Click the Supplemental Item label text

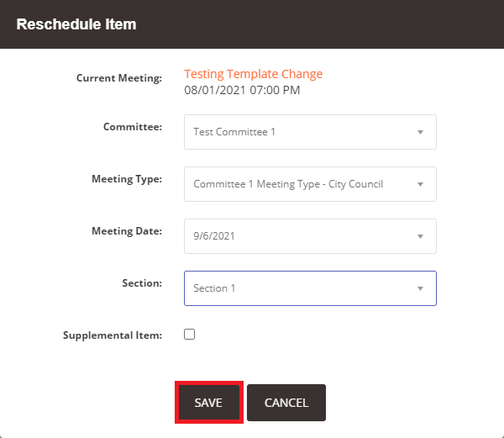pos(112,335)
